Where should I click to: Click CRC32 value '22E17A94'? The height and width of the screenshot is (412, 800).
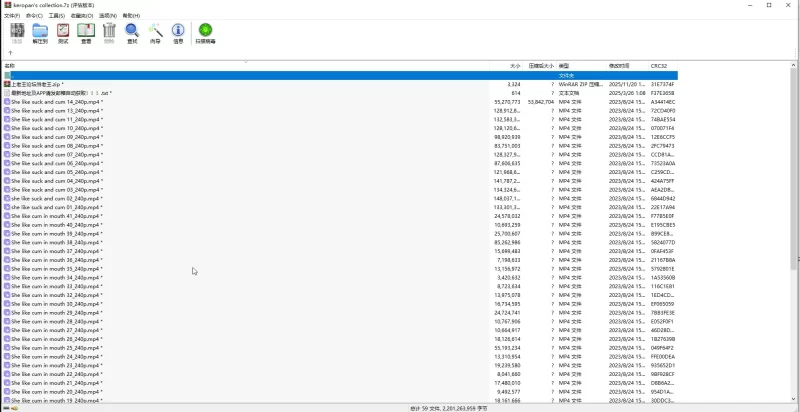click(663, 207)
